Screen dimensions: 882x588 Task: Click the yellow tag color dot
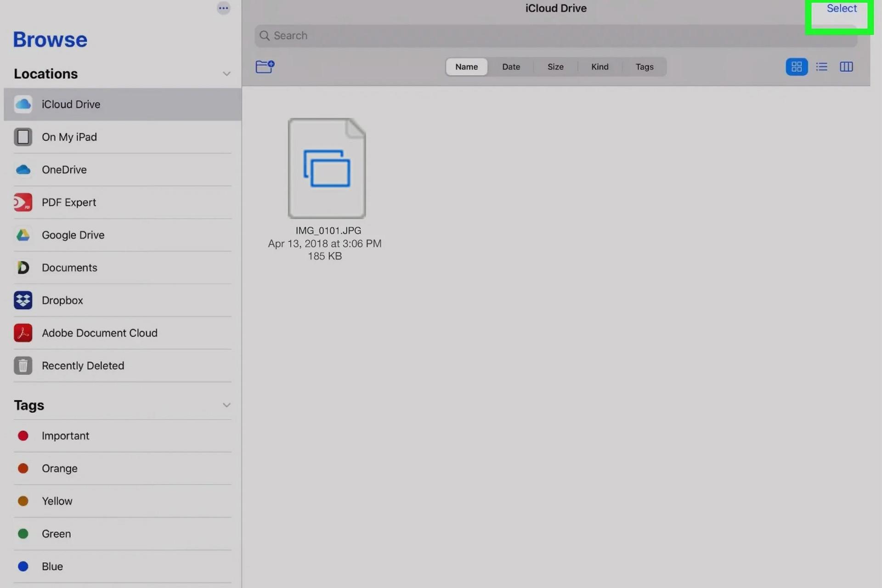[23, 501]
